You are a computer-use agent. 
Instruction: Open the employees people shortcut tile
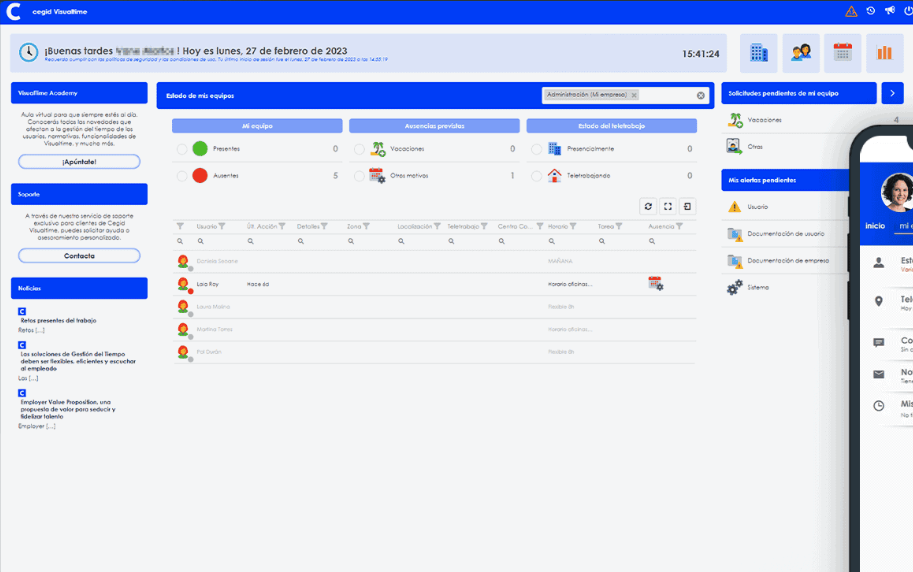[x=801, y=53]
